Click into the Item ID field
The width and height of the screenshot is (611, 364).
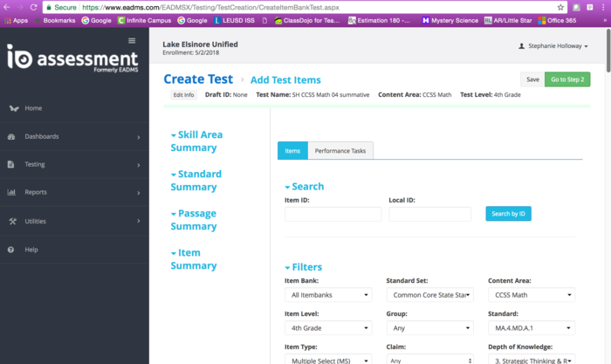point(333,214)
